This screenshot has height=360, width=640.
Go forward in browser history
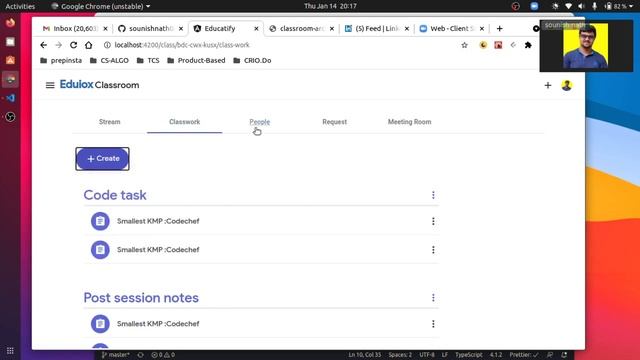58,45
